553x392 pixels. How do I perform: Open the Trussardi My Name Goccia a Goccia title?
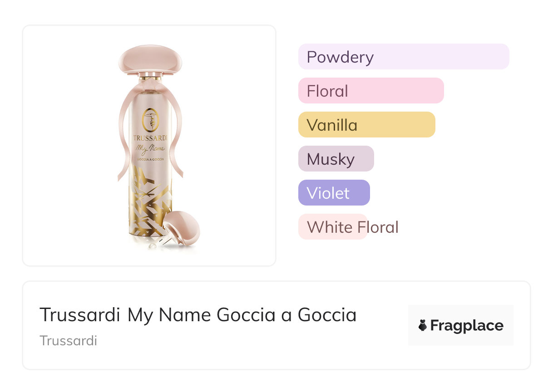point(198,315)
